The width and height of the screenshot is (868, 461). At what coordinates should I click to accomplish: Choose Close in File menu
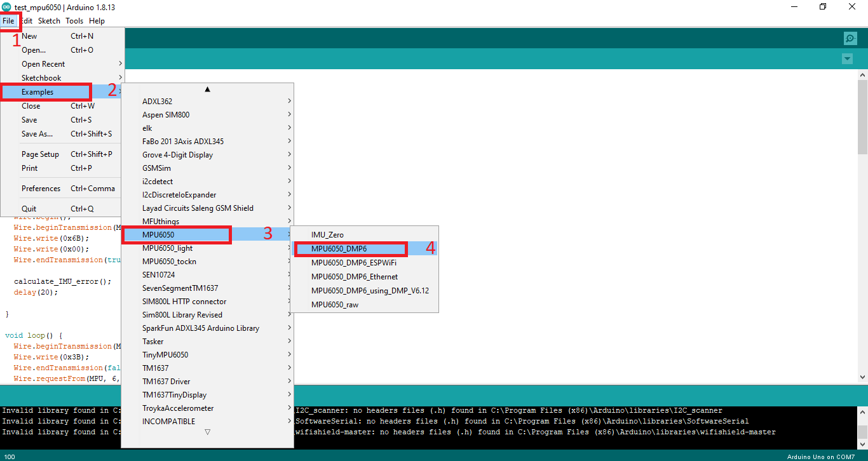[x=62, y=106]
